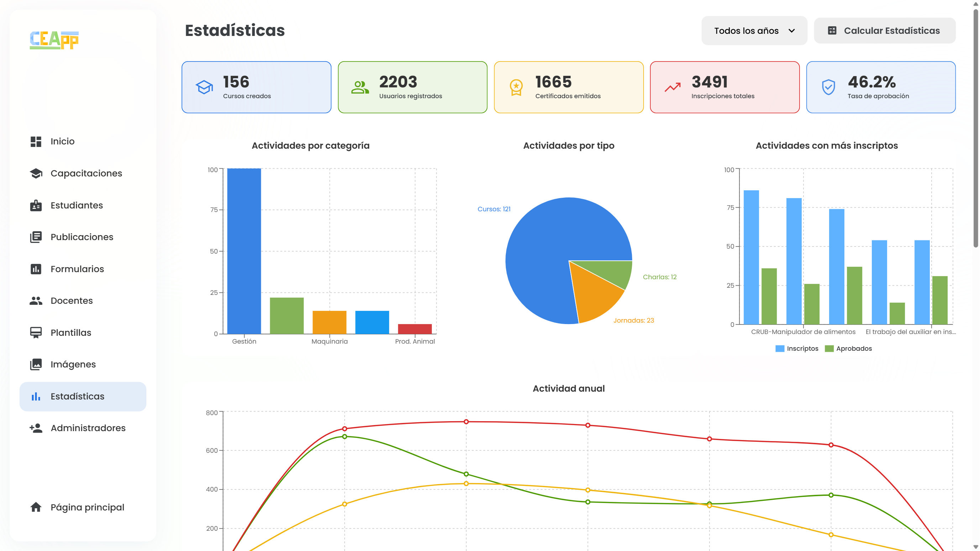Click the Imágenes gallery icon
Screen dimensions: 980x551
tap(36, 364)
